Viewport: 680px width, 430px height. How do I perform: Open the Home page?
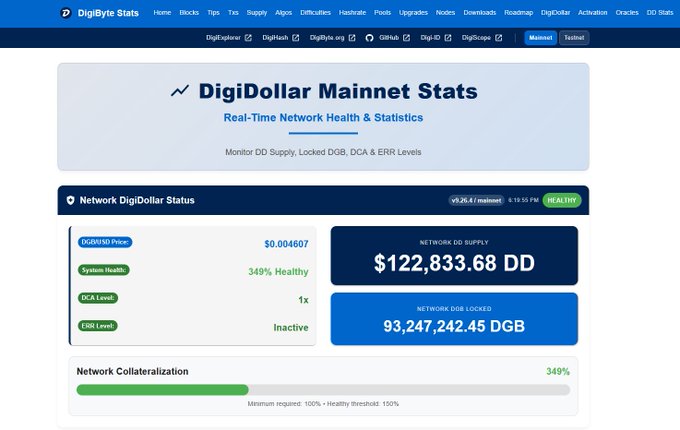click(x=162, y=13)
